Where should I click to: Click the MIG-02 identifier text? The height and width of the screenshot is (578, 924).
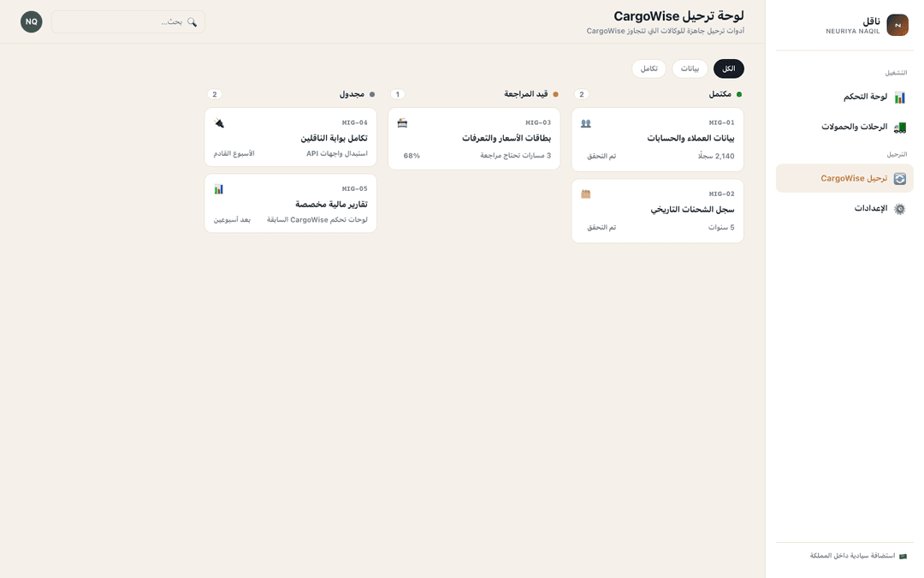tap(722, 194)
